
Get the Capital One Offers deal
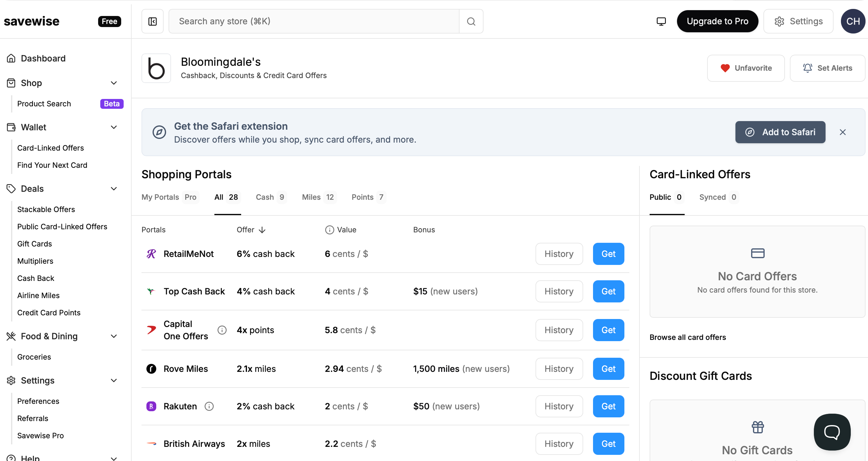pyautogui.click(x=608, y=330)
